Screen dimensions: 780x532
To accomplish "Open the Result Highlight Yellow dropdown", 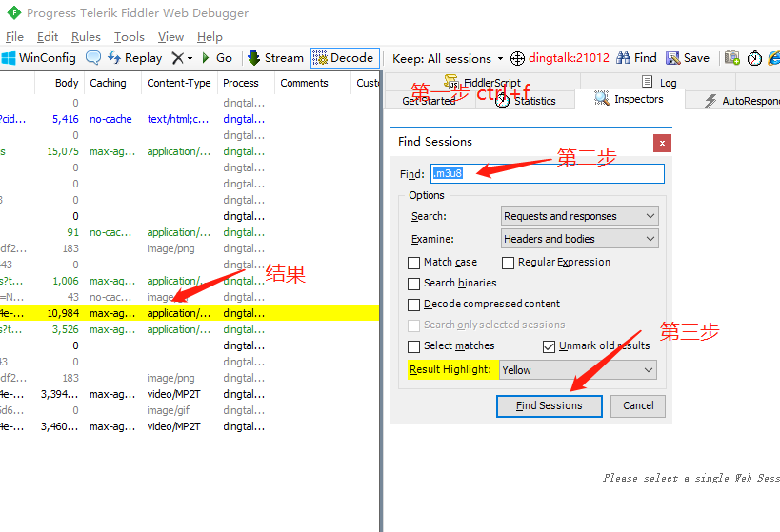I will pos(577,370).
